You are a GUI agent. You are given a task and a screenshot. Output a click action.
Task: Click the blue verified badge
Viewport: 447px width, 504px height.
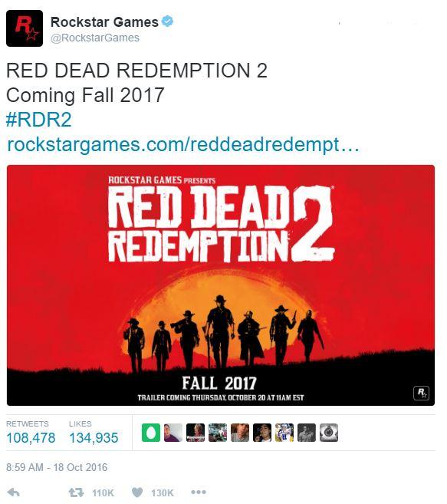coord(167,21)
